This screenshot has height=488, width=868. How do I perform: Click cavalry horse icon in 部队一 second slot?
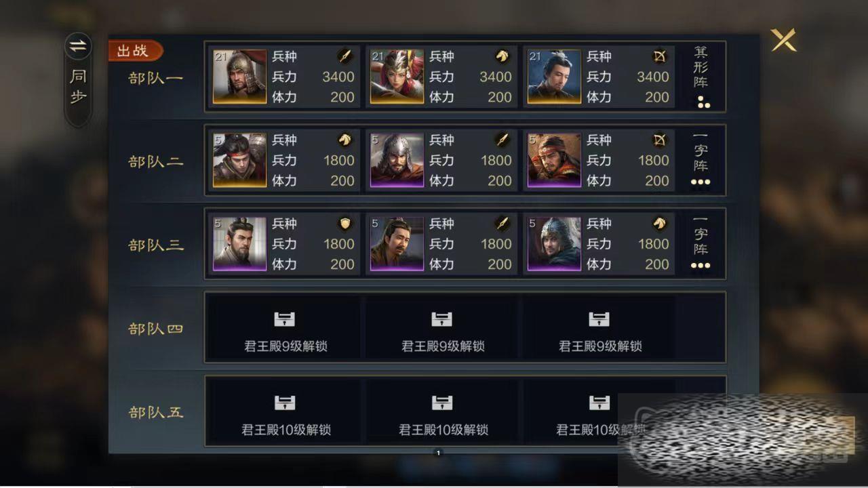[502, 56]
